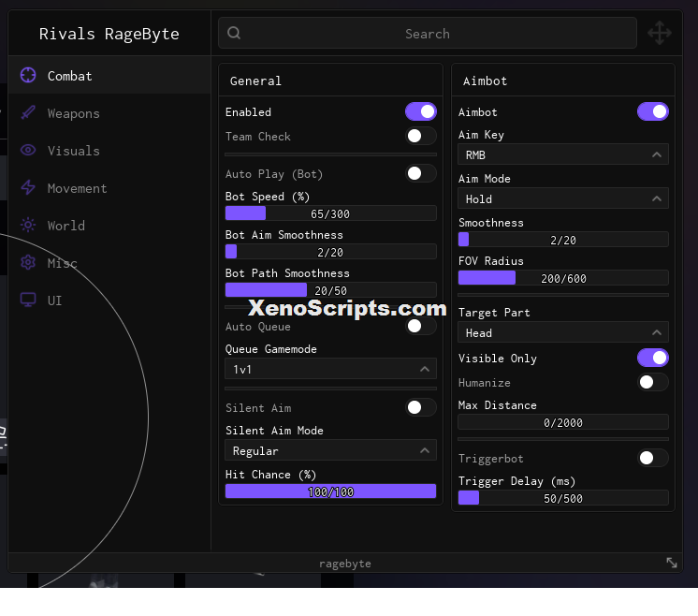Screen dimensions: 698x616
Task: Adjust the Trigger Delay (ms) slider
Action: click(x=563, y=498)
